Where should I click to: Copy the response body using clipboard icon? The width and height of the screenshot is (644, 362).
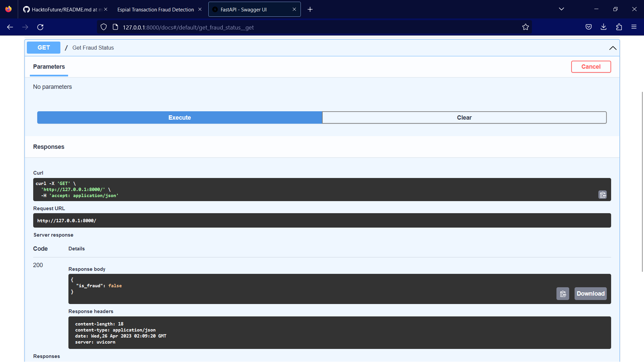[563, 294]
